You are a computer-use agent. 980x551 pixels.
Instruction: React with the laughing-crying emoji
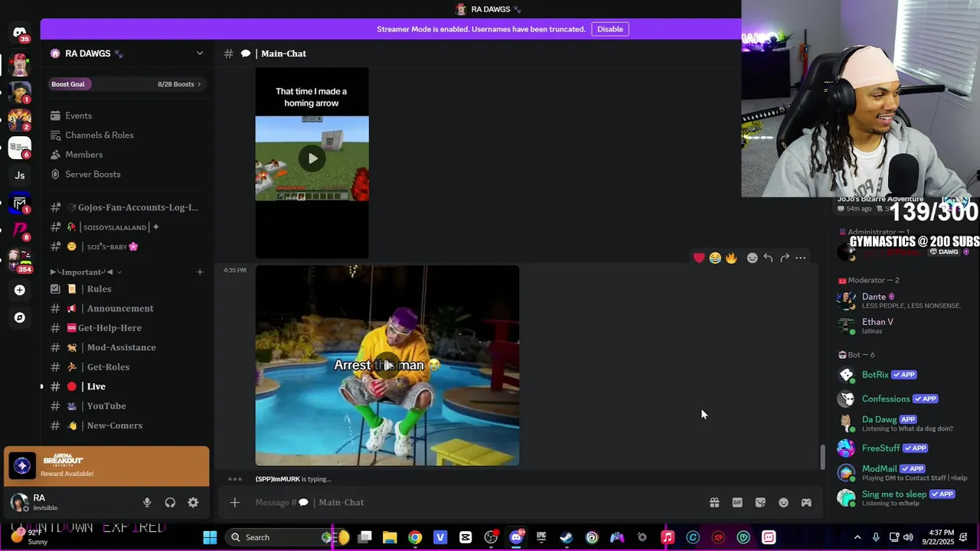[715, 258]
